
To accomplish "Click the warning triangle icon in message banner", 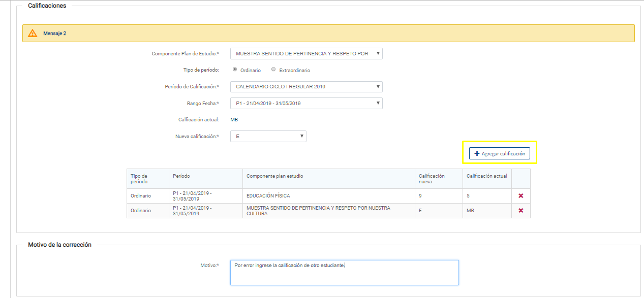I will 33,34.
